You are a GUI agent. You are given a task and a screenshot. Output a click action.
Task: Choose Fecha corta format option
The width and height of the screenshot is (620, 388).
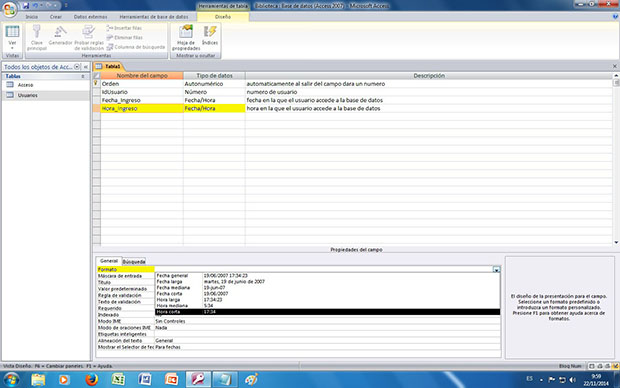coord(327,294)
